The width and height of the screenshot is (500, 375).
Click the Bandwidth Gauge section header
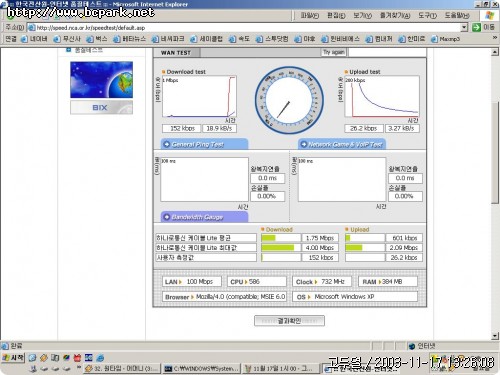(x=204, y=217)
